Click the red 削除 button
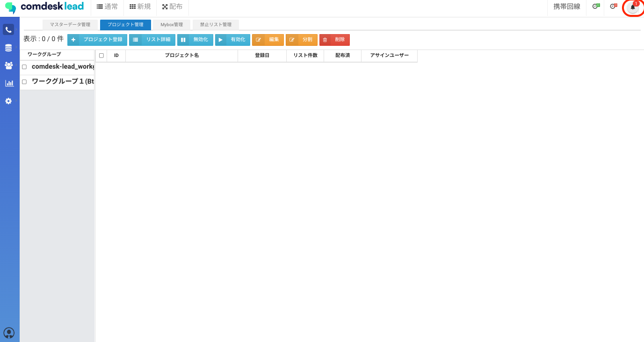 coord(334,40)
